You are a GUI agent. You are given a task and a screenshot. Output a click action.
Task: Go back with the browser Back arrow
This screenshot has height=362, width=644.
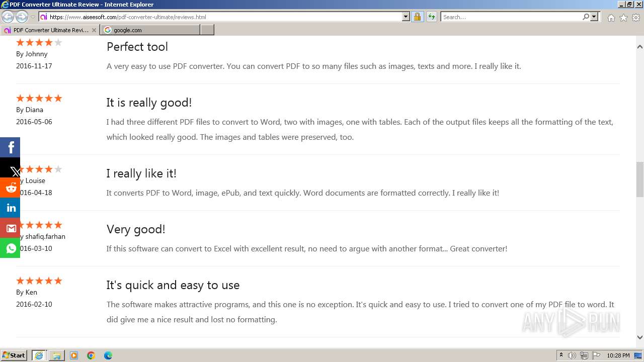(8, 17)
